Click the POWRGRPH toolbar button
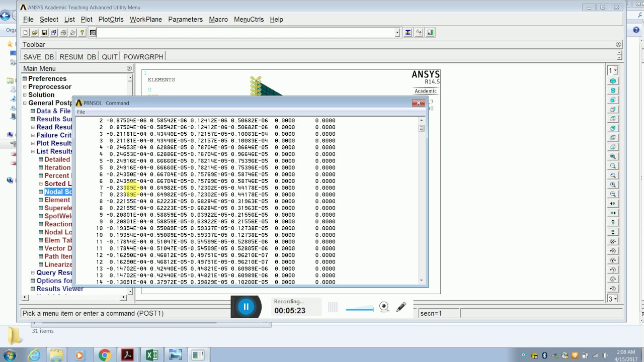 coord(143,57)
